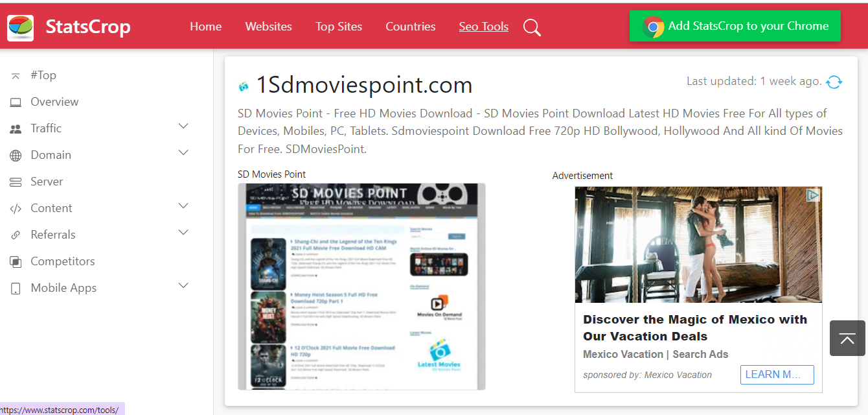Viewport: 868px width, 415px height.
Task: Click the refresh icon beside Last updated
Action: coord(834,82)
